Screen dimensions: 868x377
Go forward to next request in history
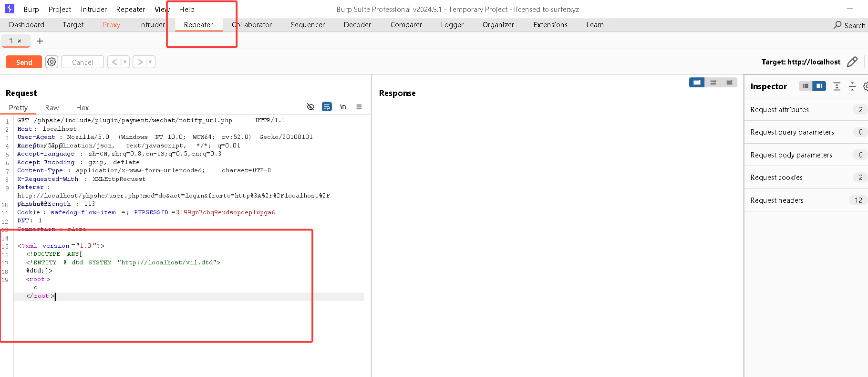click(140, 62)
